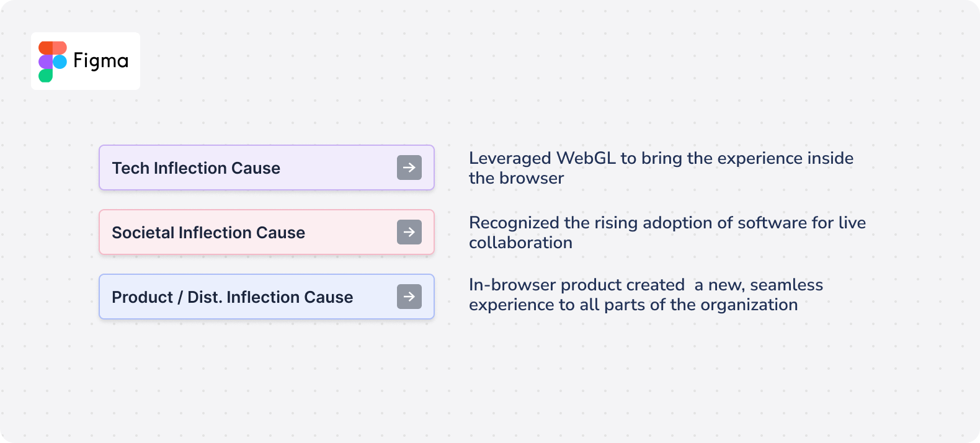Select the red-orange top of Figma logo
The image size is (980, 443).
pos(53,48)
